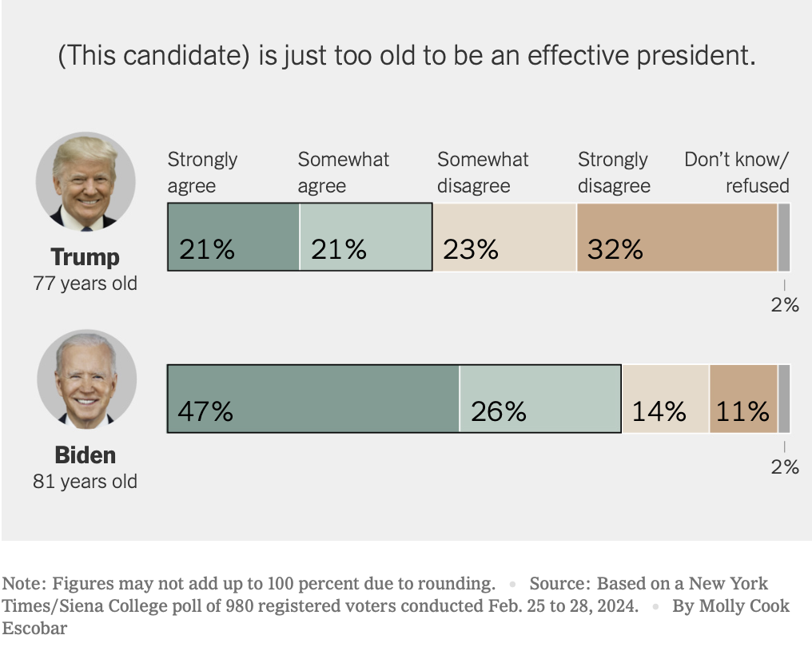Click the "81 years old" caption
Image resolution: width=812 pixels, height=647 pixels.
[x=86, y=482]
